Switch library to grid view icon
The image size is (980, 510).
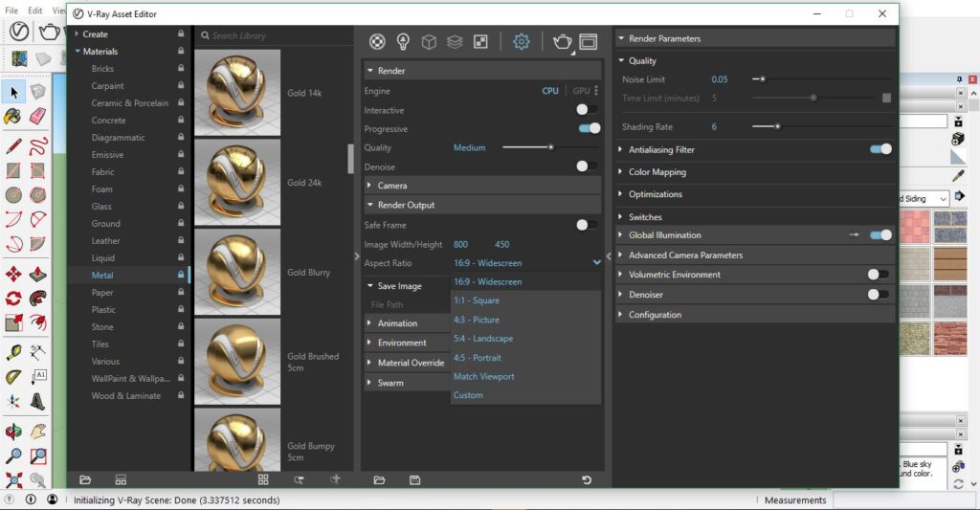[263, 479]
